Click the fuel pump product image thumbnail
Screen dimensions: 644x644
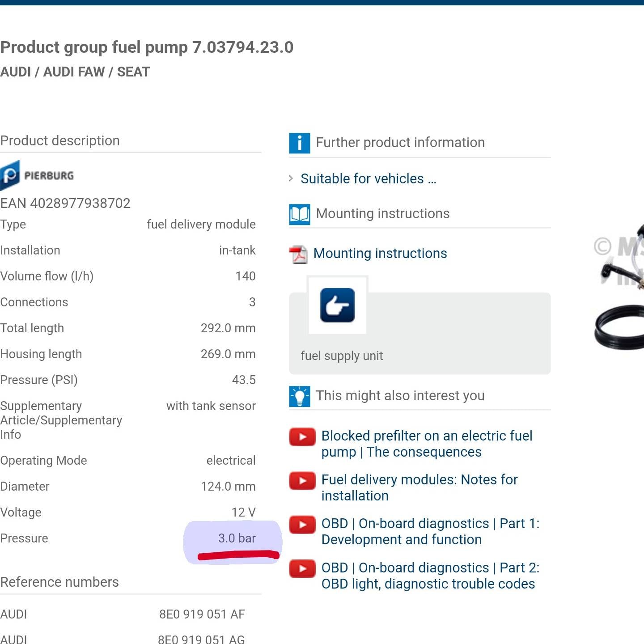[619, 286]
